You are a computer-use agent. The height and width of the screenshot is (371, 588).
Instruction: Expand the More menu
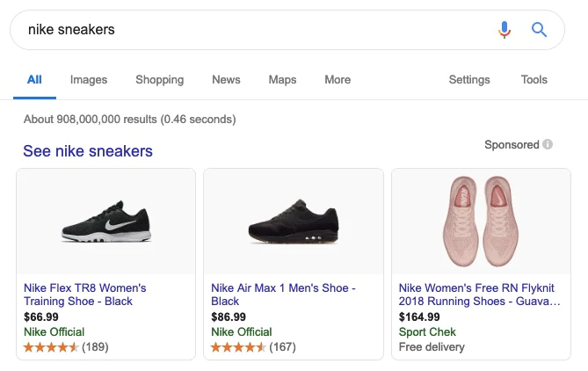(x=338, y=80)
